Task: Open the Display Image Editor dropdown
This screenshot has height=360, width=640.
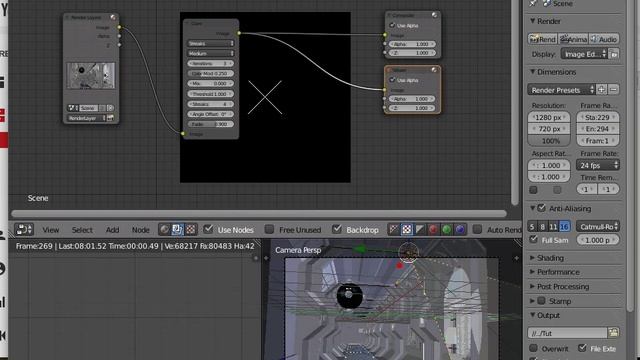Action: click(584, 54)
